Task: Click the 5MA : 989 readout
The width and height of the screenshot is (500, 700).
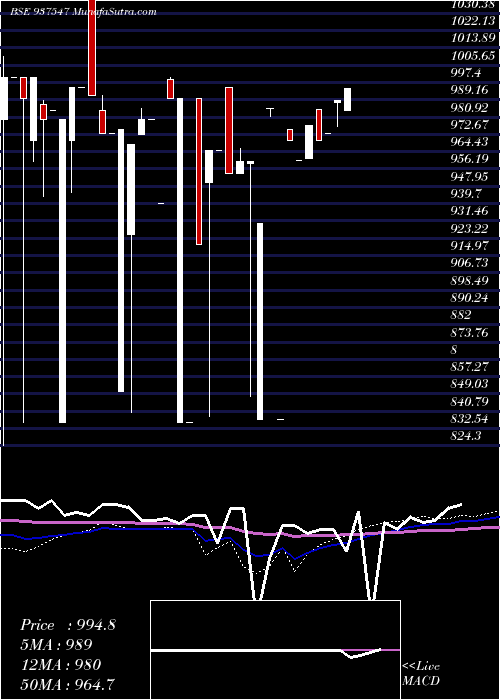Action: 56,645
